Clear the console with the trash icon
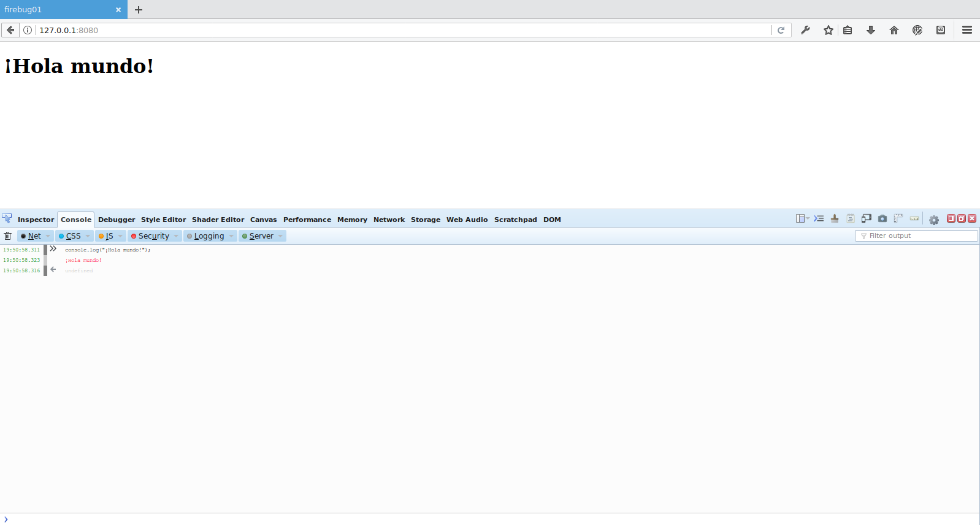 7,236
